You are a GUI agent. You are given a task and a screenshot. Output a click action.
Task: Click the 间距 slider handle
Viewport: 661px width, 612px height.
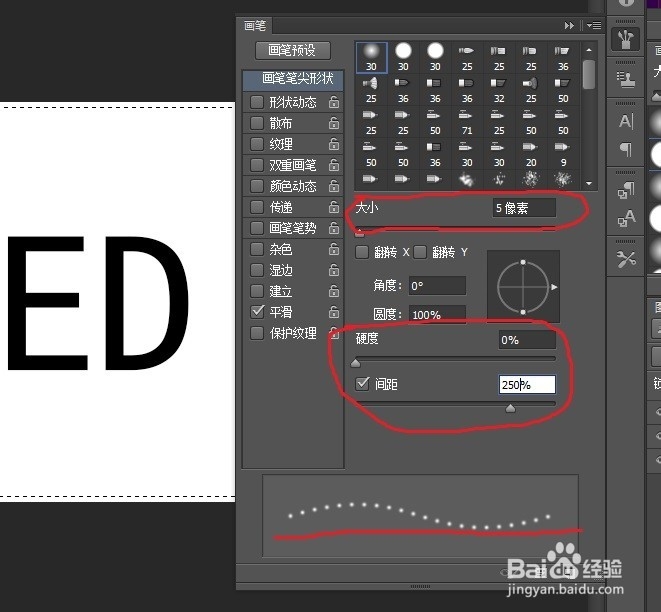511,408
